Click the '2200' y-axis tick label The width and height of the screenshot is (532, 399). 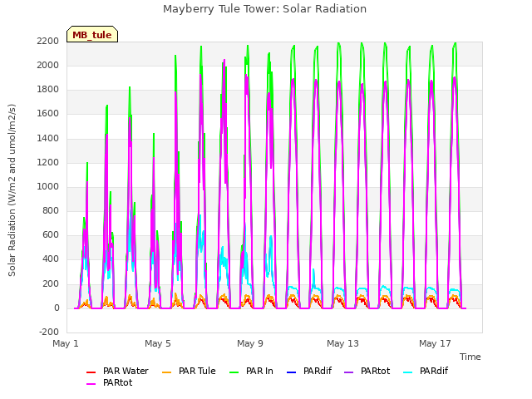48,42
